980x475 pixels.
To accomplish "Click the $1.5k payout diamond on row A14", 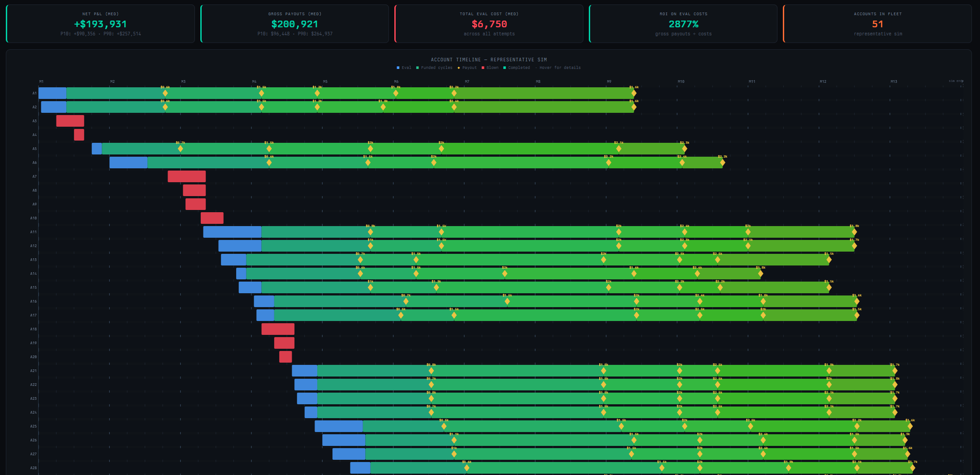I will (417, 274).
